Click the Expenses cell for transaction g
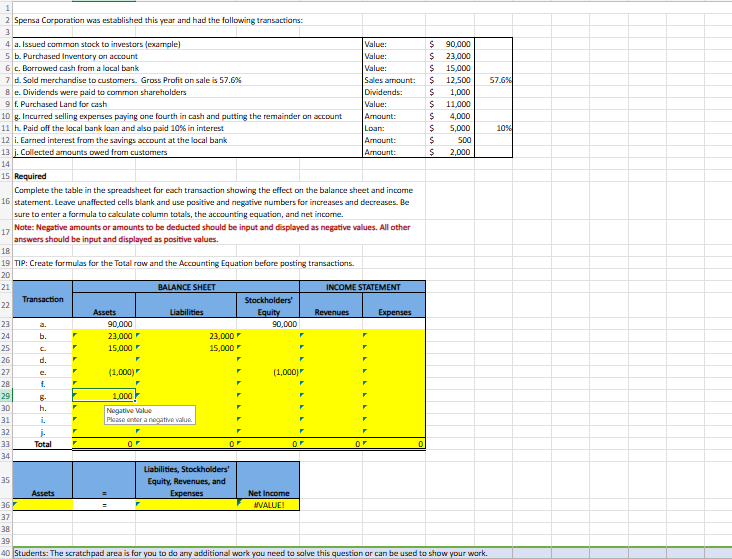 coord(394,396)
